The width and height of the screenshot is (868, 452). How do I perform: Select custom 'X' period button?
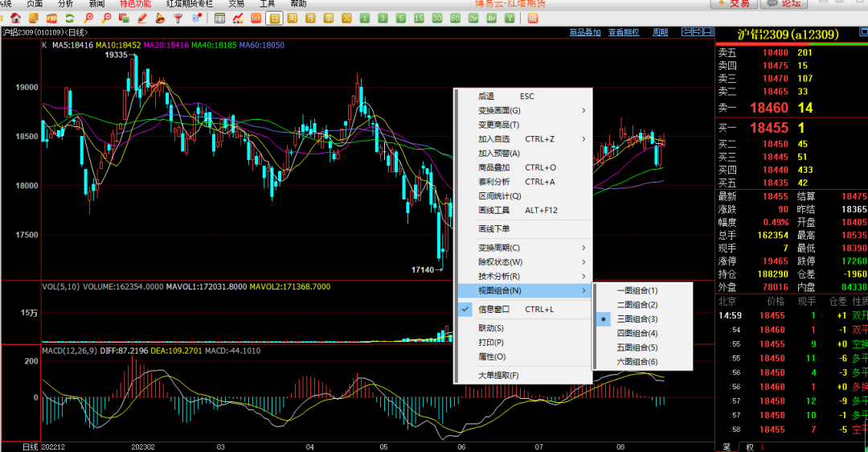346,18
